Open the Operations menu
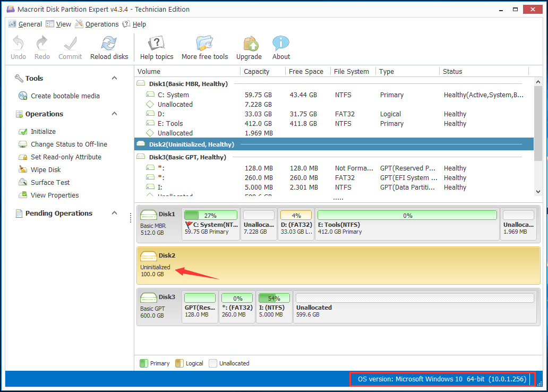 click(97, 24)
